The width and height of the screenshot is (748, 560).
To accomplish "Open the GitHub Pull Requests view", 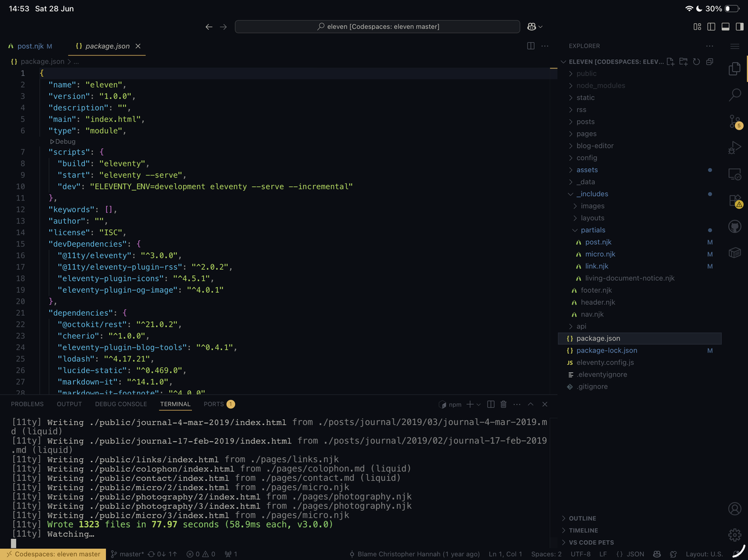I will pos(735,225).
